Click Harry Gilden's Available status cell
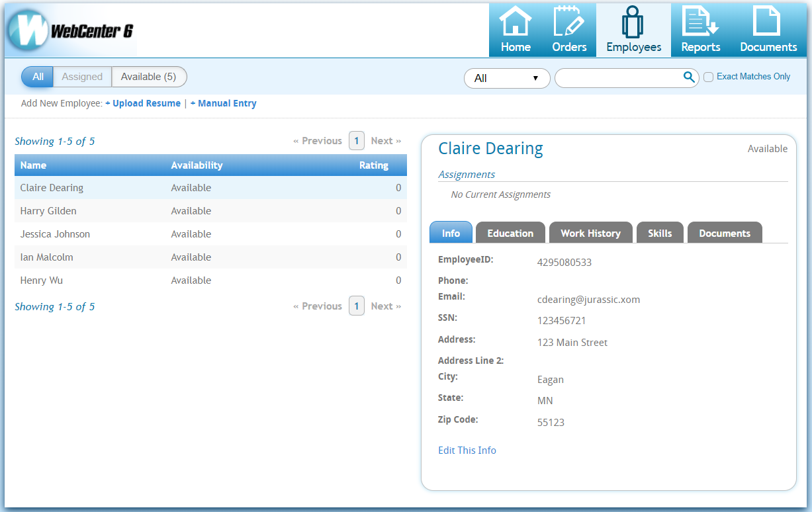The height and width of the screenshot is (512, 812). (x=191, y=211)
